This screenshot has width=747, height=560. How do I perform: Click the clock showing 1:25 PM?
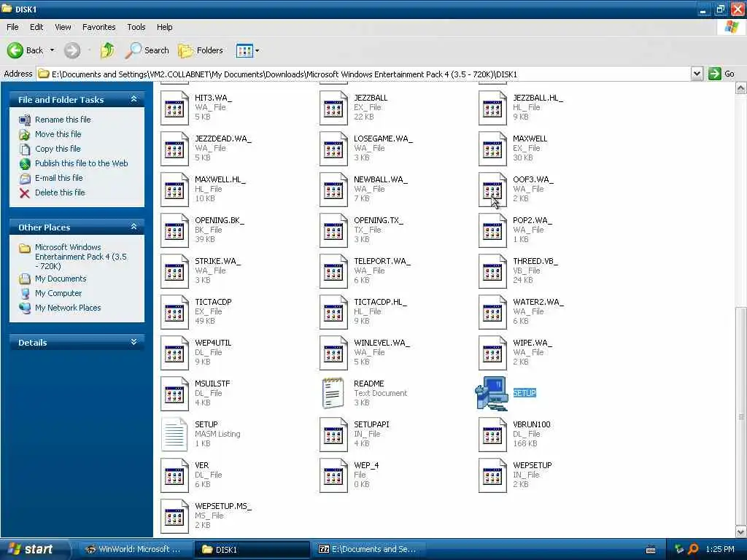720,550
